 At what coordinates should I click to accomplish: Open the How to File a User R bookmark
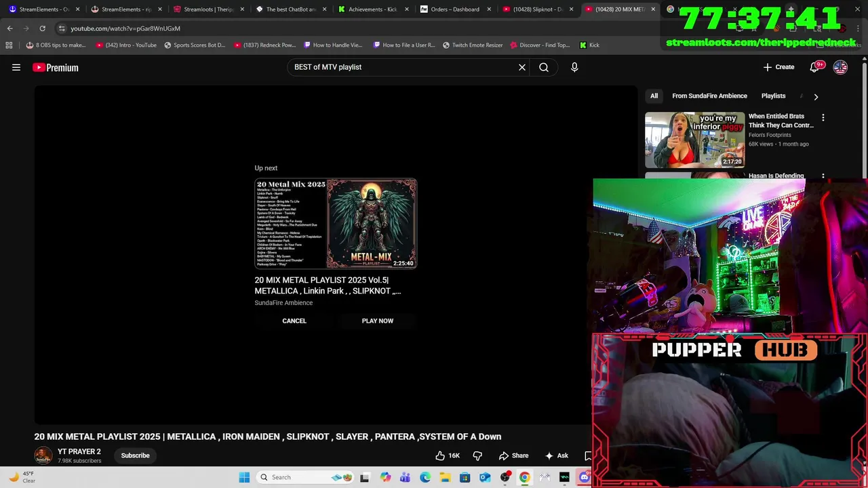pyautogui.click(x=403, y=45)
